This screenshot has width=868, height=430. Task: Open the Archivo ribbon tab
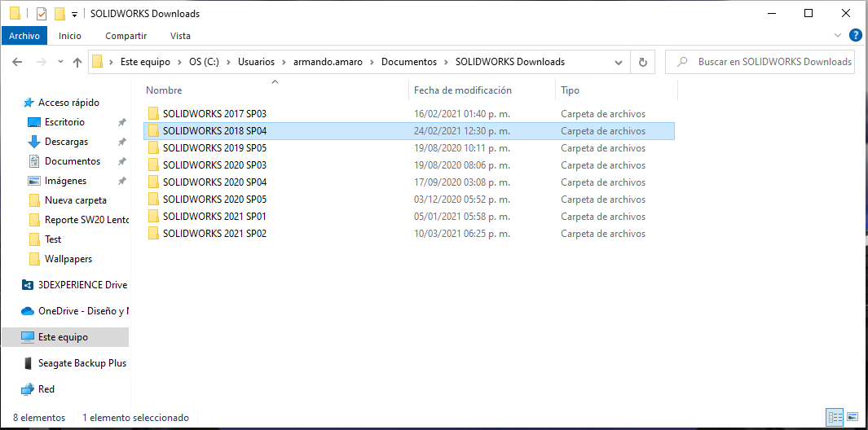[24, 36]
